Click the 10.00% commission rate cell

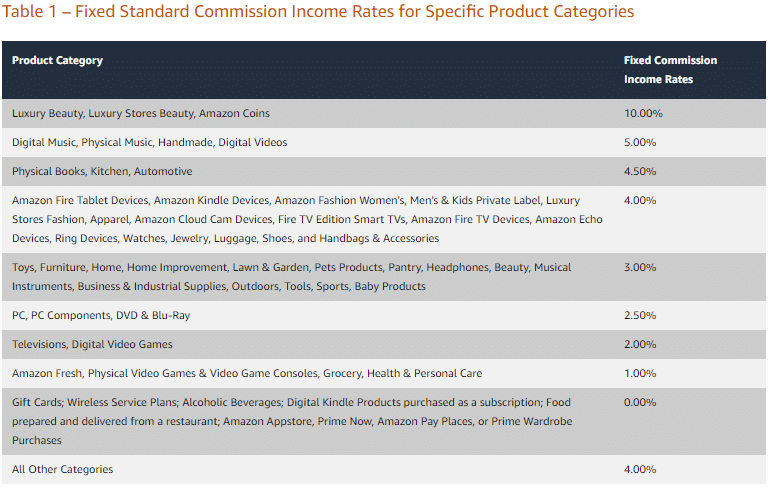pyautogui.click(x=643, y=113)
